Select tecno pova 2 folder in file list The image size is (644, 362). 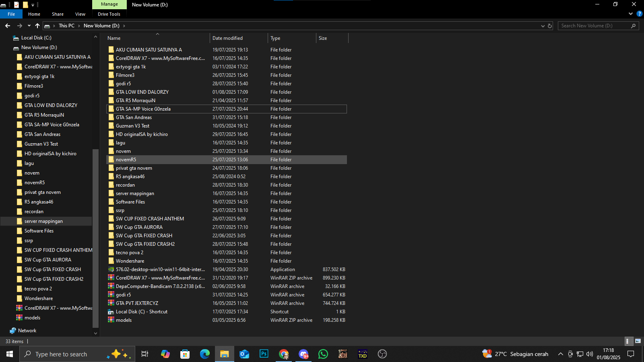[x=130, y=253]
